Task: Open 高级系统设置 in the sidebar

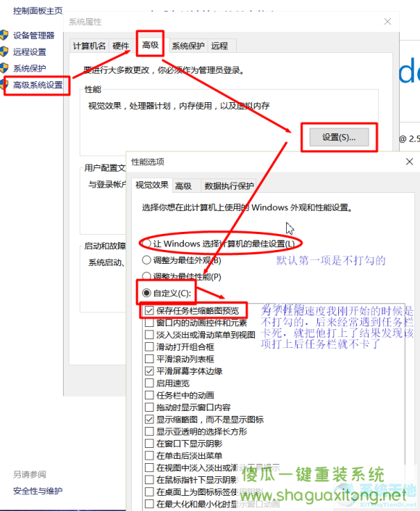Action: point(38,85)
